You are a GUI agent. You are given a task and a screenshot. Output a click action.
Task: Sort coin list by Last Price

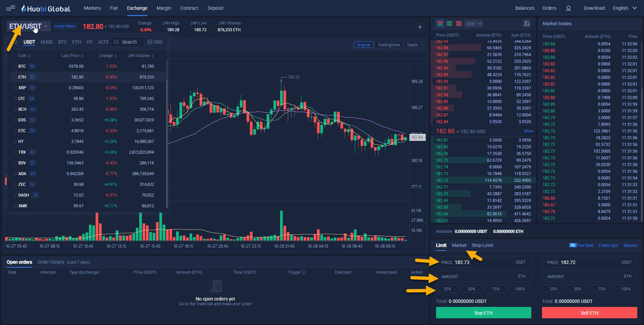[72, 56]
